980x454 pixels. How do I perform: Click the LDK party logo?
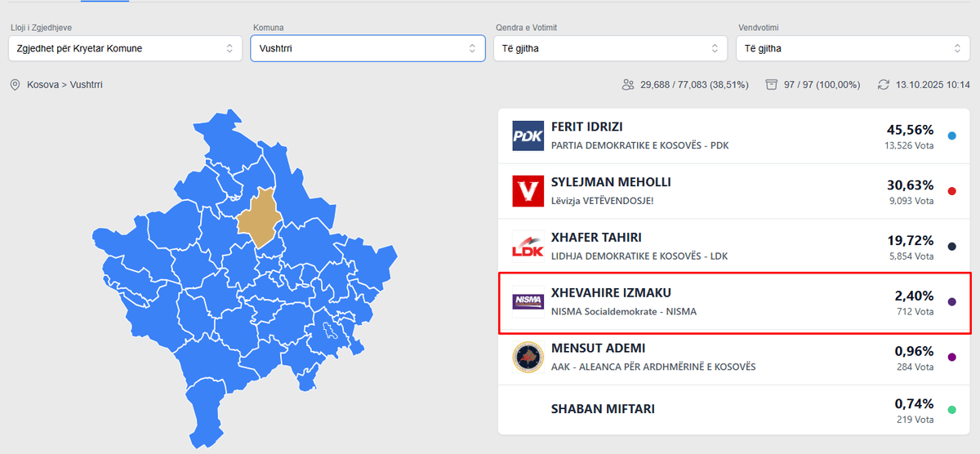point(528,247)
